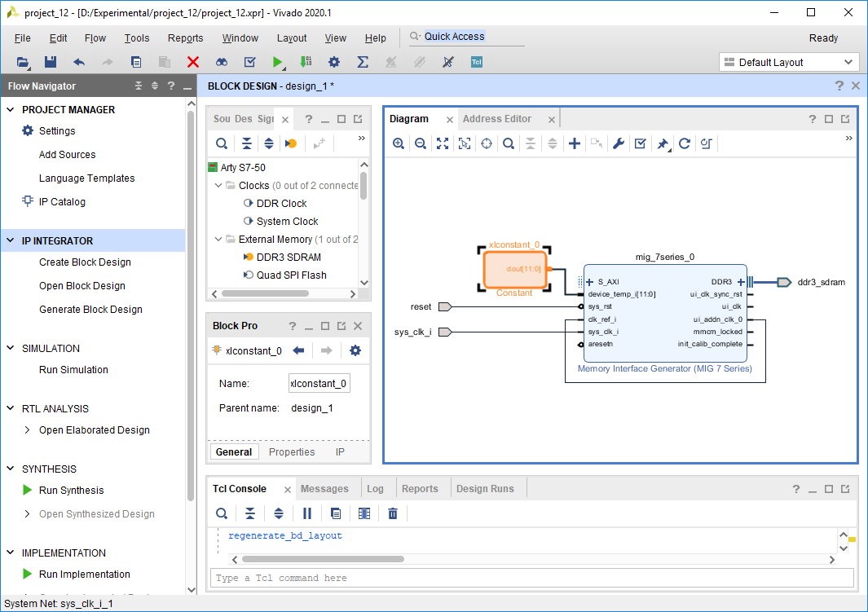
Task: Click the Tcl Console pause icon
Action: pyautogui.click(x=307, y=513)
